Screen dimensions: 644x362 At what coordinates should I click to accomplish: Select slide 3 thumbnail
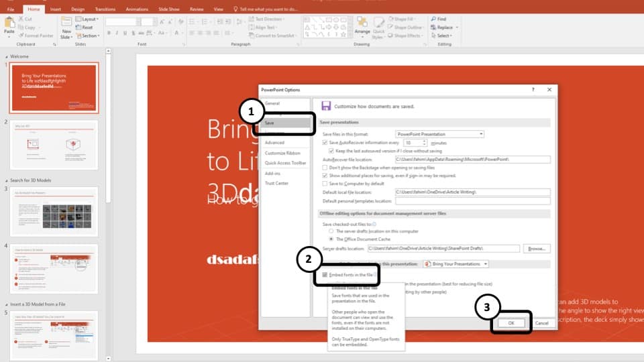[x=54, y=211]
